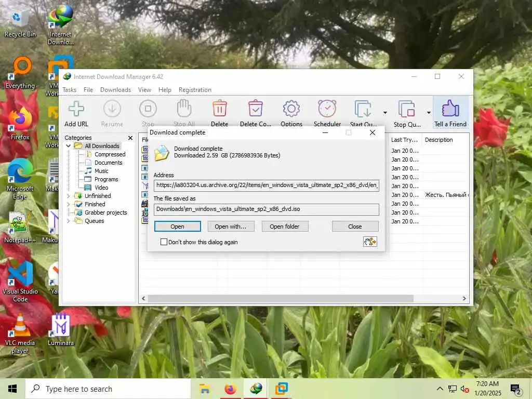The width and height of the screenshot is (532, 399).
Task: Check Don't show this dialog again
Action: [x=164, y=242]
